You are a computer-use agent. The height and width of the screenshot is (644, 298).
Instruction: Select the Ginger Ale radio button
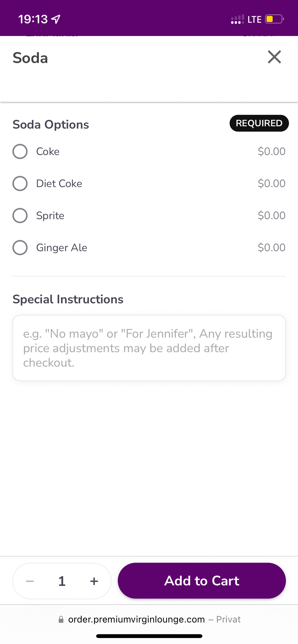20,248
